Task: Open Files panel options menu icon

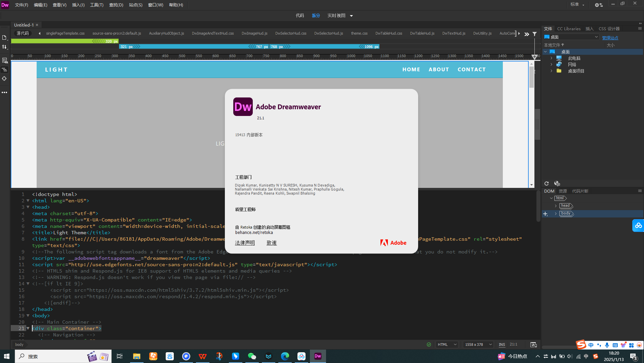Action: (640, 29)
